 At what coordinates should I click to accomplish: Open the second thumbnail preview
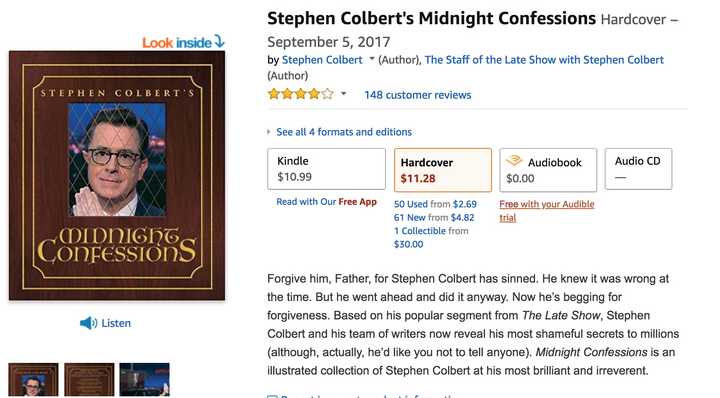(x=89, y=380)
